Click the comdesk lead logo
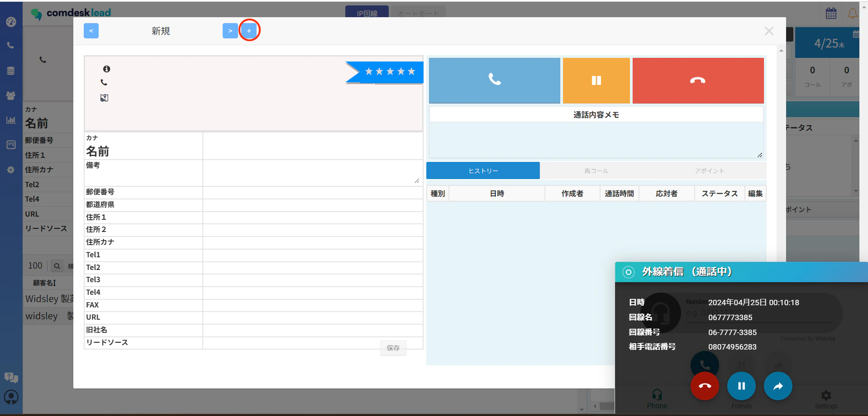 coord(71,13)
